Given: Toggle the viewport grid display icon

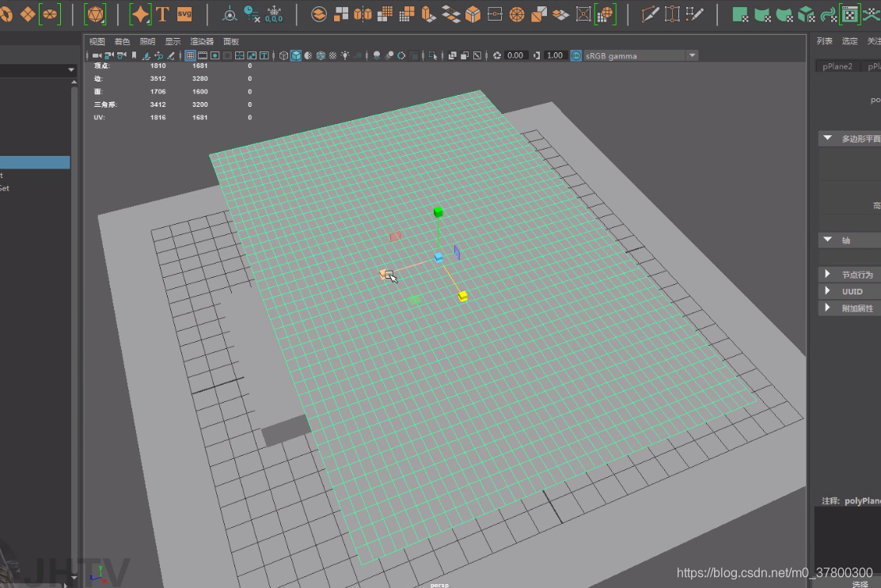Looking at the screenshot, I should (190, 55).
